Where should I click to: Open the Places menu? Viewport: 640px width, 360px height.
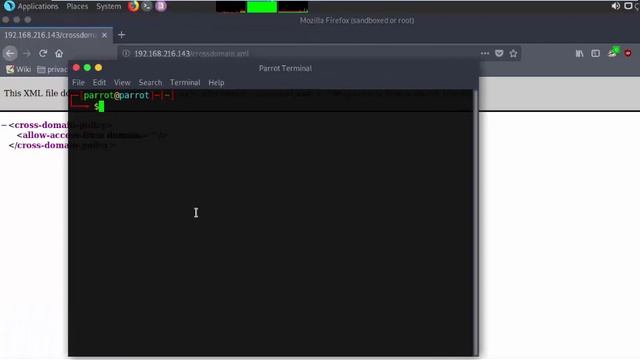click(77, 7)
